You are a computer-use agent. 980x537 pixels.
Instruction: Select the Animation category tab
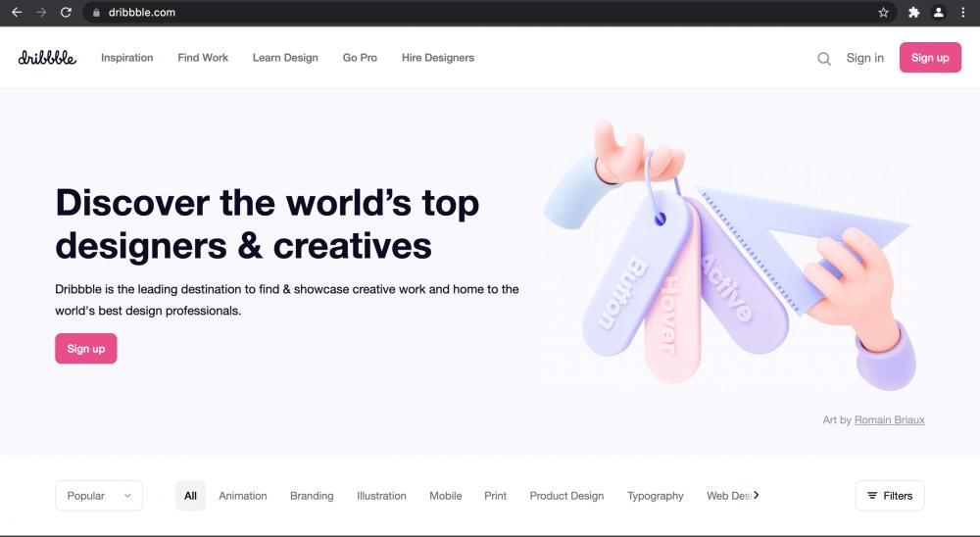(x=242, y=496)
